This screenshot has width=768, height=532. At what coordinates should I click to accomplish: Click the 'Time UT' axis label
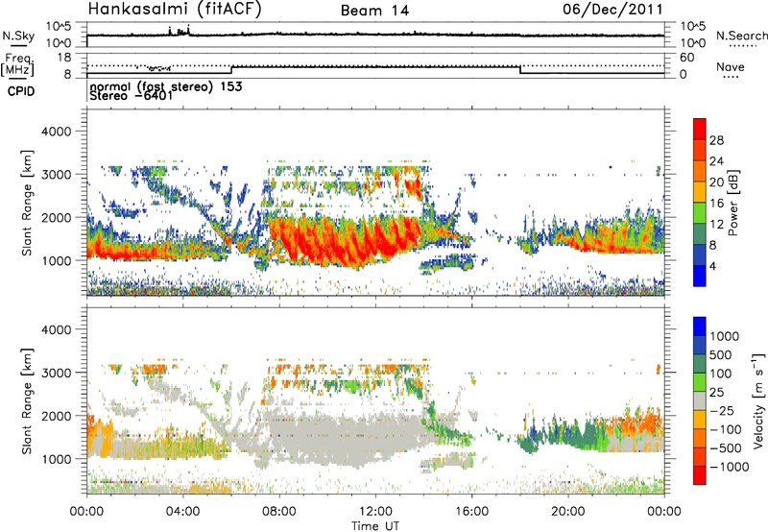click(375, 526)
